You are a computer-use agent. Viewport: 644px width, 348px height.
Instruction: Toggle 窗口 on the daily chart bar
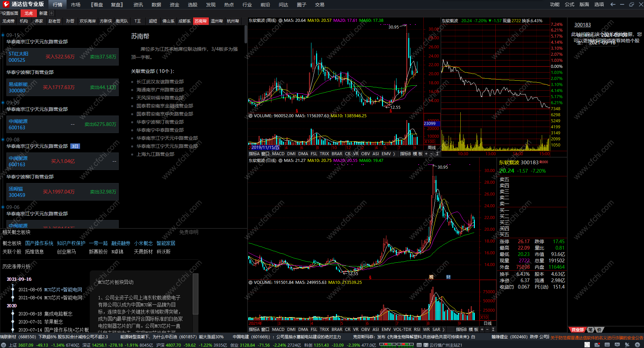coord(265,330)
